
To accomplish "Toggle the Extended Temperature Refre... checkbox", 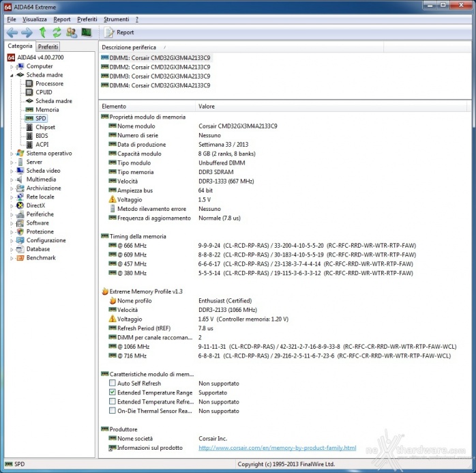I will [113, 401].
